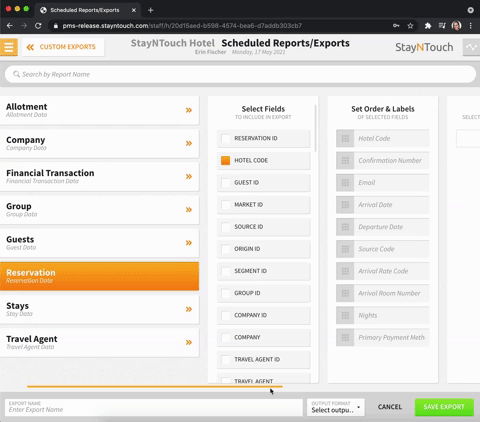Select the Travel Agent row title
This screenshot has height=422, width=480.
(x=32, y=339)
